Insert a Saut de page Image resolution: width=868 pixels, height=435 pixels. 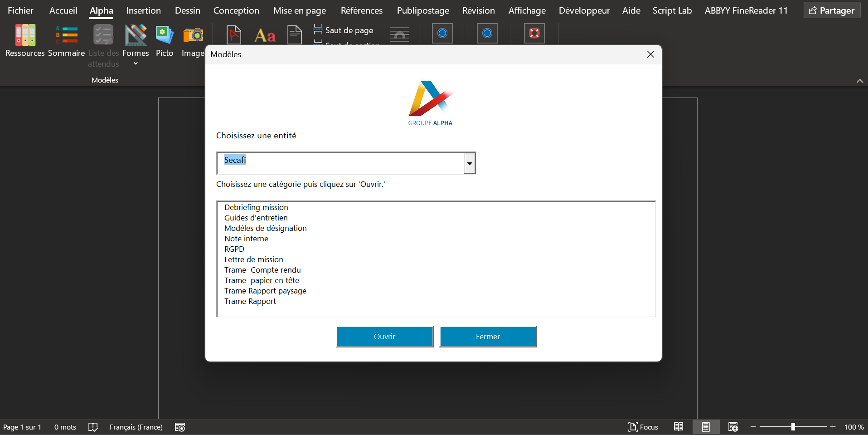pyautogui.click(x=344, y=30)
